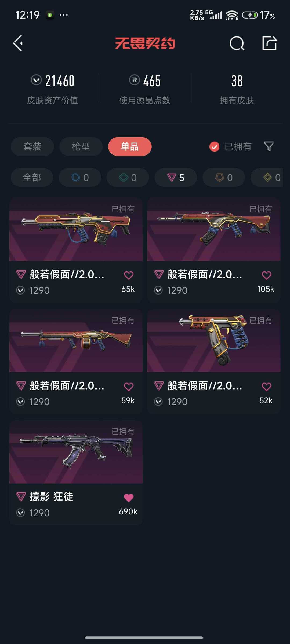Filter by pink triangle tier showing 5
The width and height of the screenshot is (290, 644).
pyautogui.click(x=176, y=177)
